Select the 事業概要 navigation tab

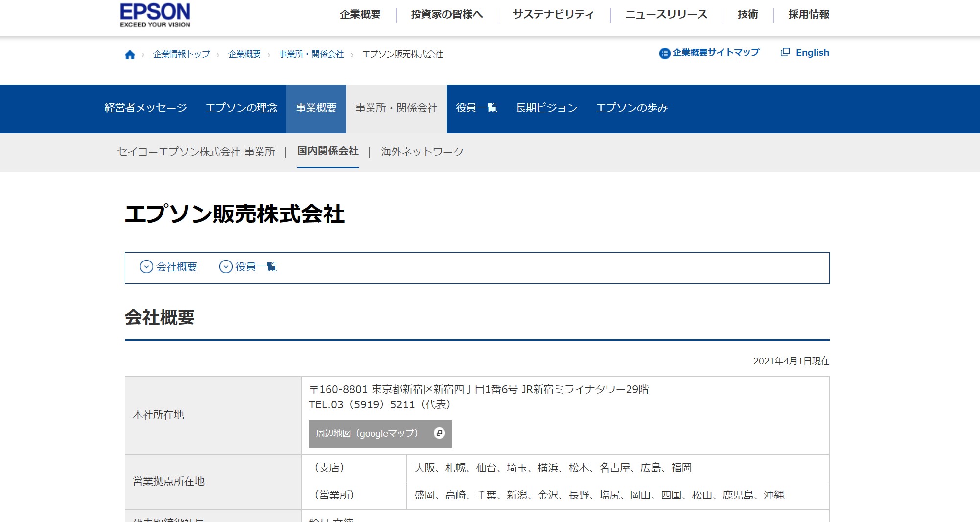click(x=316, y=108)
